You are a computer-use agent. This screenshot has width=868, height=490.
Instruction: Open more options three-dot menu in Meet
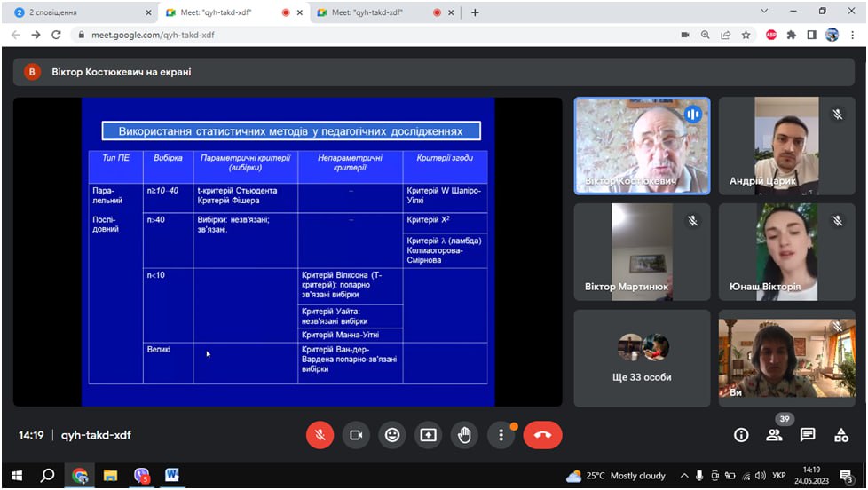501,435
